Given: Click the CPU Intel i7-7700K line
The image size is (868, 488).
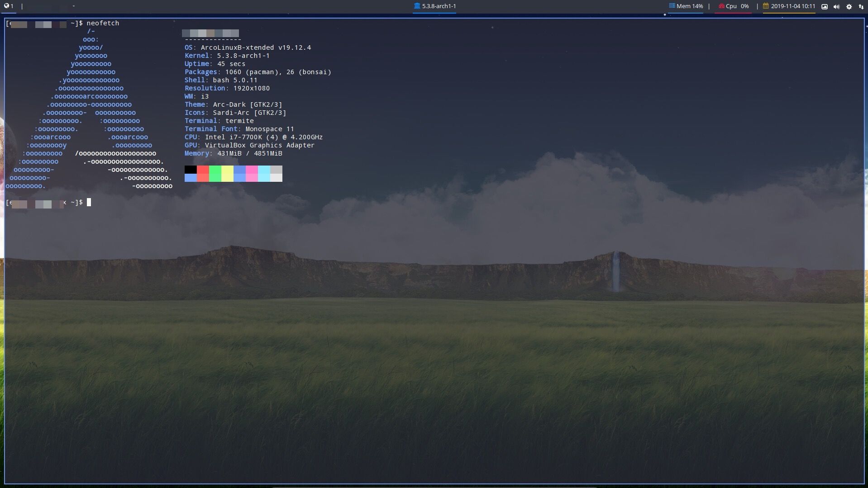Looking at the screenshot, I should (253, 137).
